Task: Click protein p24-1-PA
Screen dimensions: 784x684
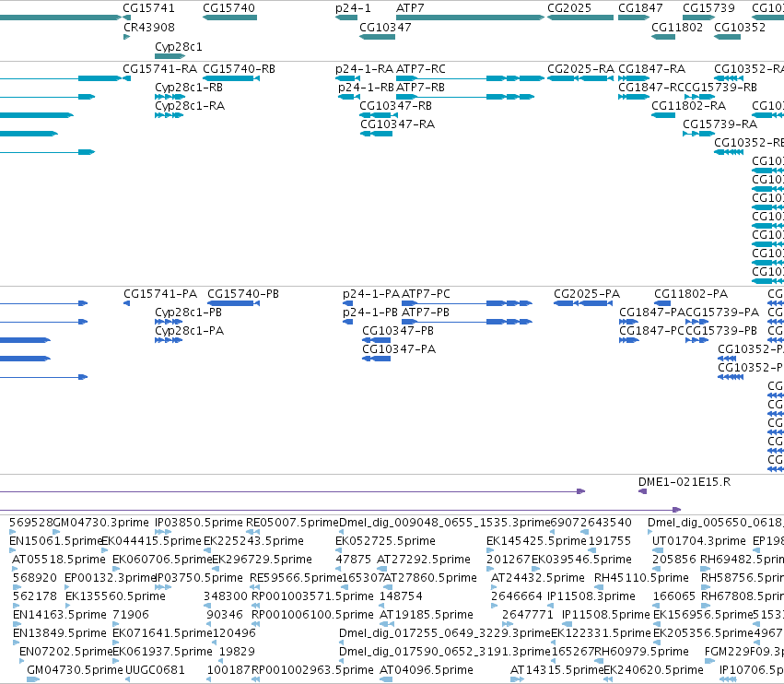Action: [x=371, y=294]
